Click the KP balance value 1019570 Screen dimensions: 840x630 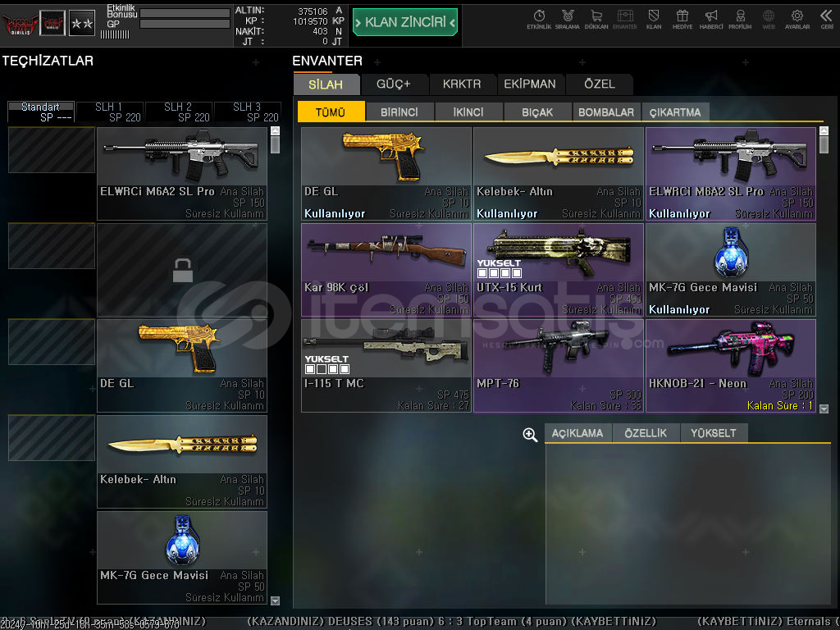[310, 21]
